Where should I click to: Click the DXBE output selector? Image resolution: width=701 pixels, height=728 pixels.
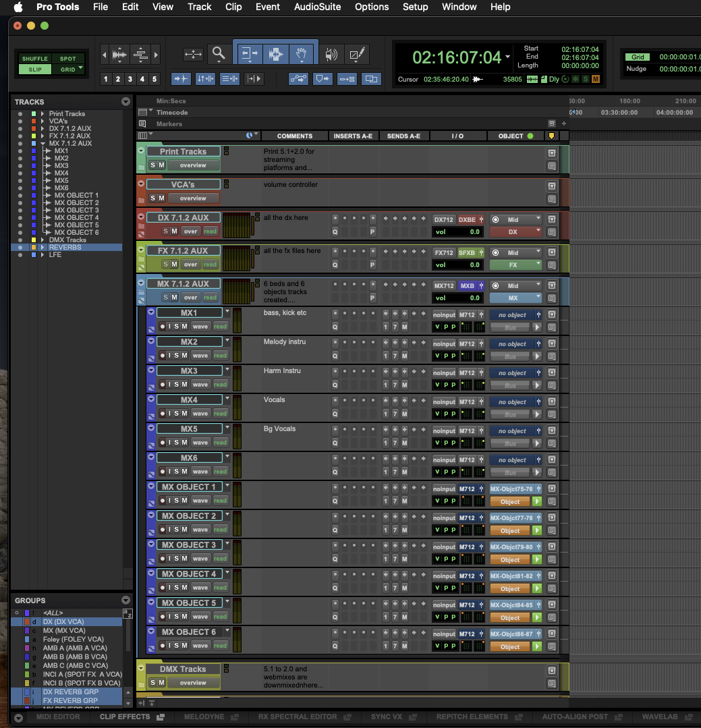(x=467, y=219)
